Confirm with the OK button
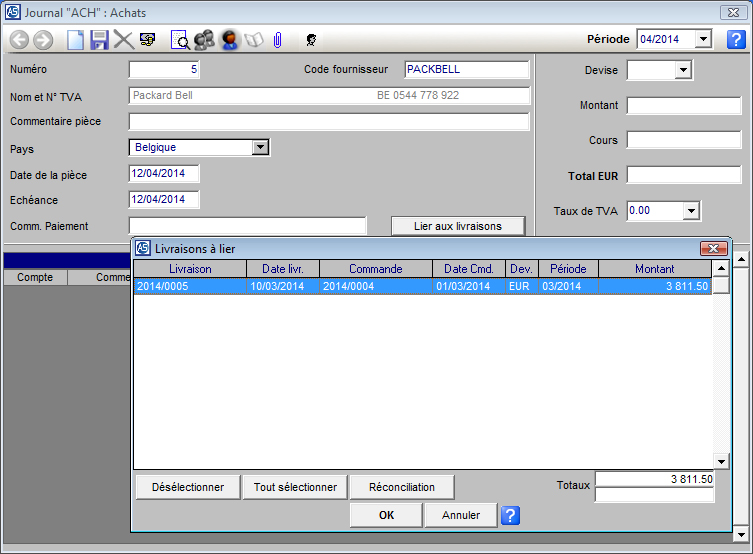The image size is (753, 554). pos(386,516)
